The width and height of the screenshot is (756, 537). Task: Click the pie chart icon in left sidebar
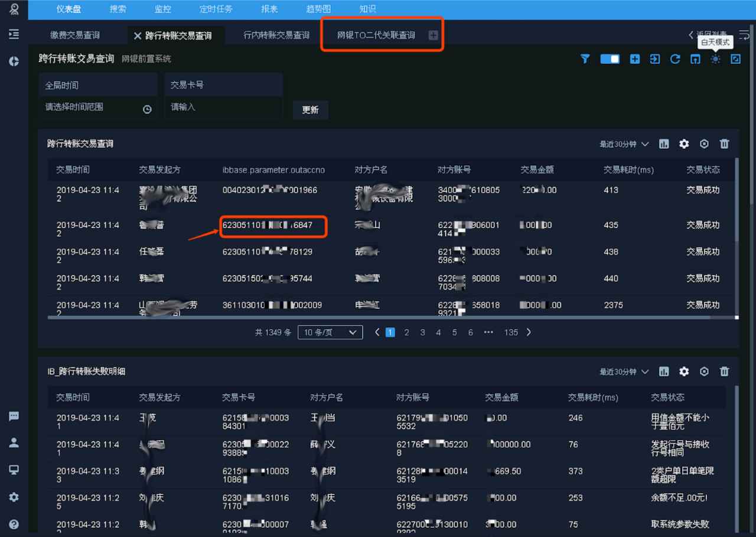[x=14, y=61]
